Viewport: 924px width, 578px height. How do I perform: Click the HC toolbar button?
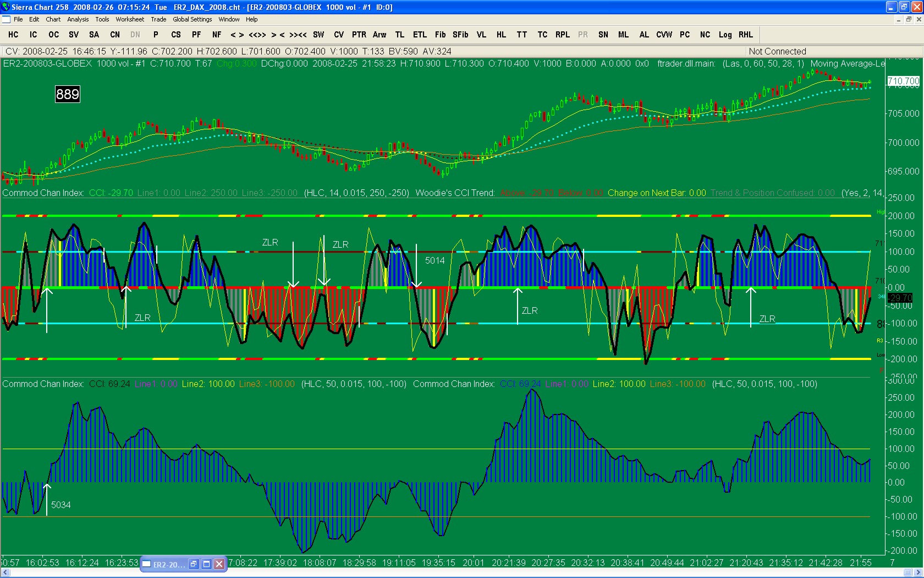tap(13, 35)
